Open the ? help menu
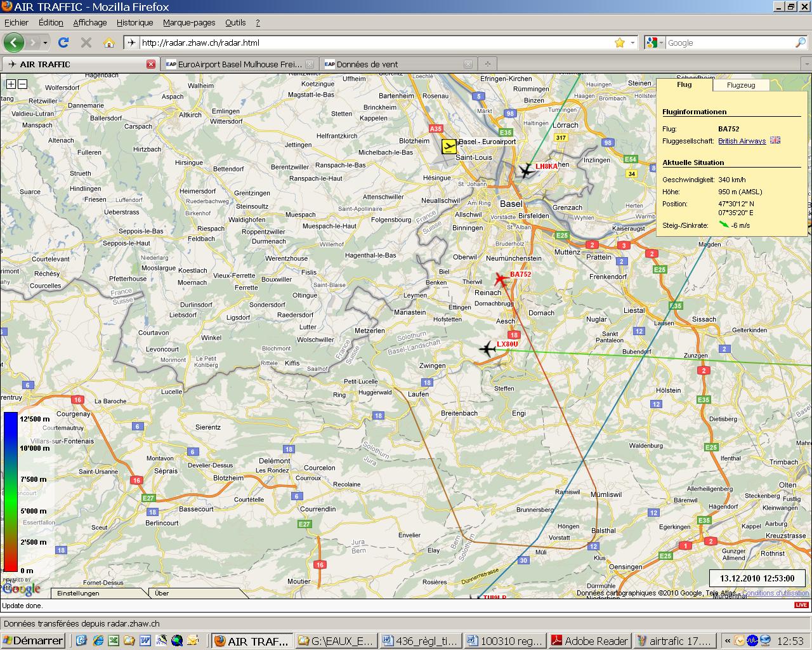Viewport: 812px width, 650px height. click(x=258, y=22)
